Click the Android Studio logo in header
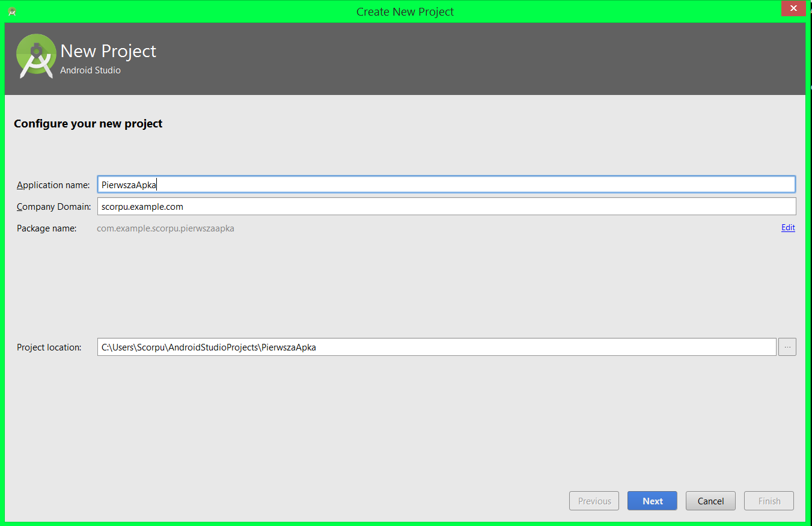The image size is (812, 526). coord(36,56)
